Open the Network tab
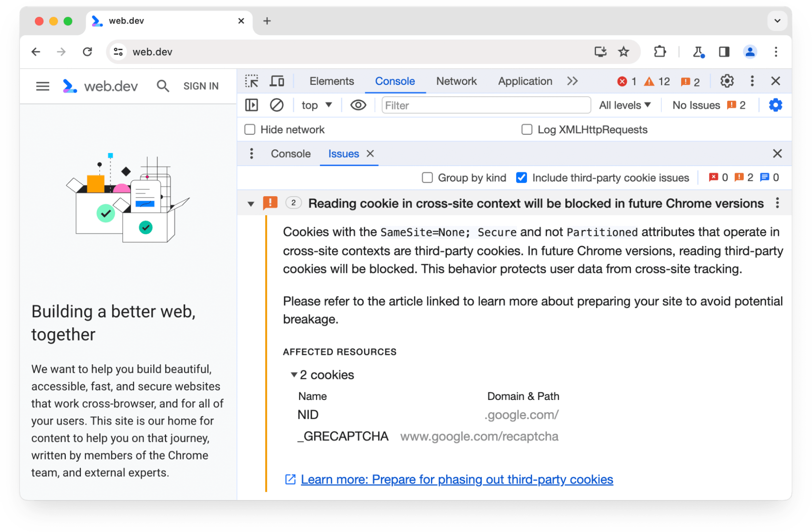This screenshot has height=532, width=812. click(x=456, y=81)
